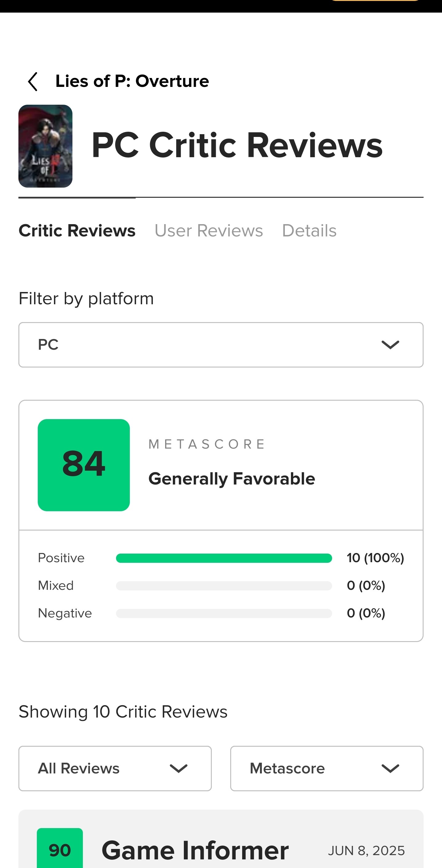The image size is (442, 868).
Task: Click the Negative reviews bar
Action: [x=224, y=613]
